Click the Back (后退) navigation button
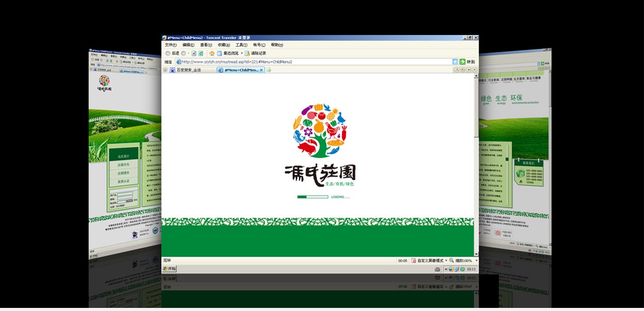644x311 pixels. 172,53
